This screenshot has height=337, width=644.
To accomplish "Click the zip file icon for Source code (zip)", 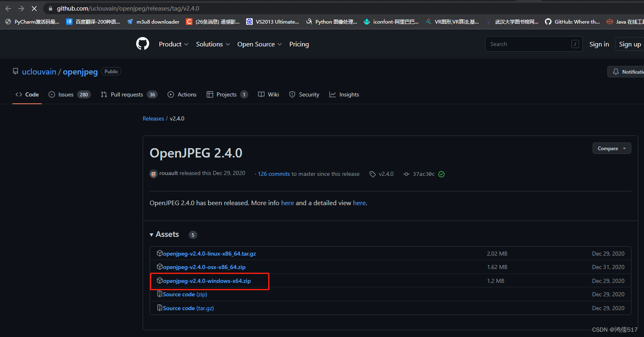I will 160,294.
